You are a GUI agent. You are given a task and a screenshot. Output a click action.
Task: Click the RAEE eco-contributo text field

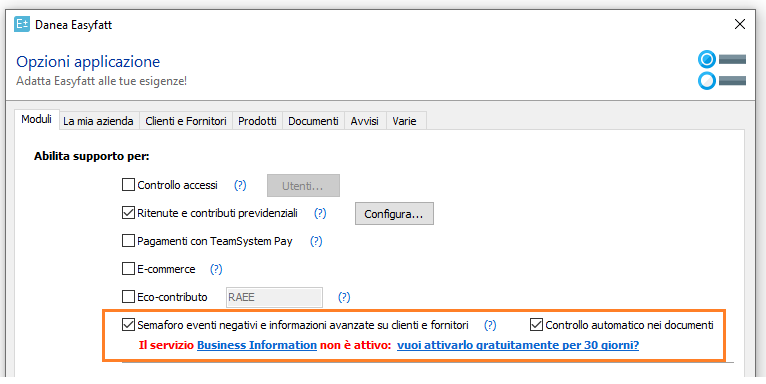tap(274, 297)
